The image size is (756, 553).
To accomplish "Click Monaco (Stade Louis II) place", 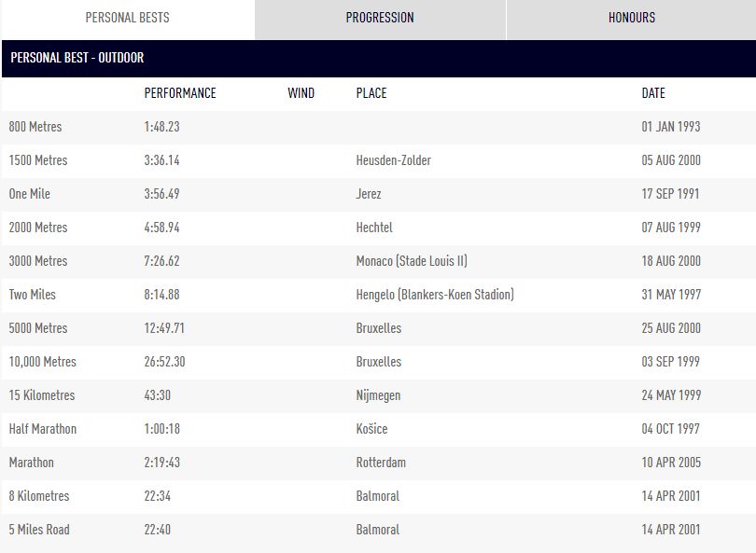I will [x=412, y=261].
